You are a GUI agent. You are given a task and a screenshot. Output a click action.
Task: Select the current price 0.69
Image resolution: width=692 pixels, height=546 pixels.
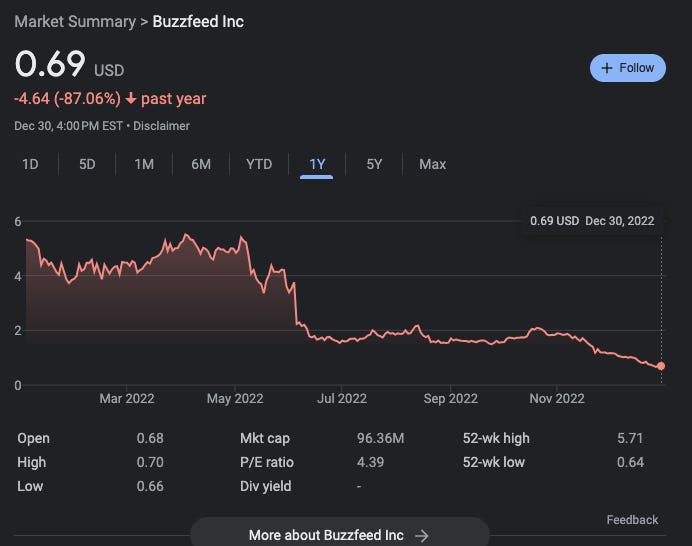click(x=50, y=64)
